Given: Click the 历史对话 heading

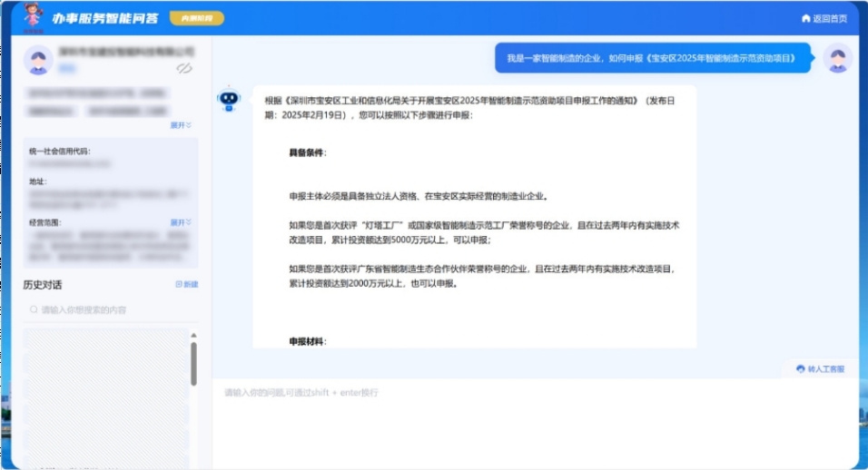Looking at the screenshot, I should 43,285.
